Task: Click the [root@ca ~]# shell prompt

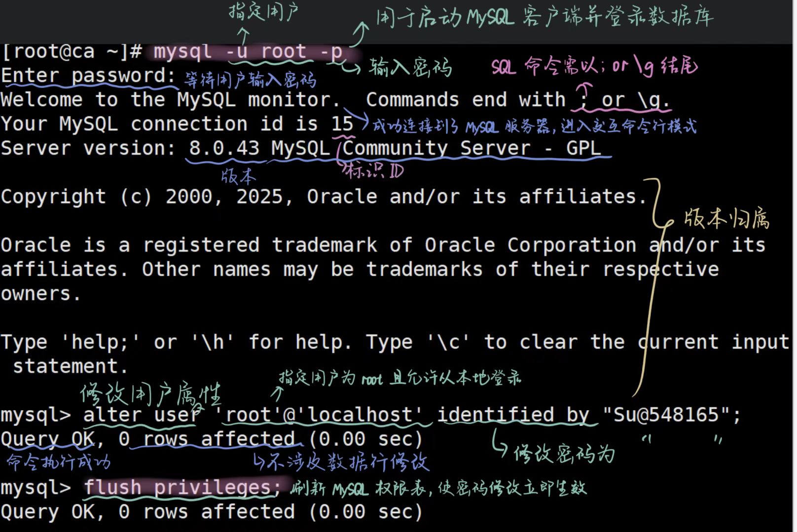Action: (72, 51)
